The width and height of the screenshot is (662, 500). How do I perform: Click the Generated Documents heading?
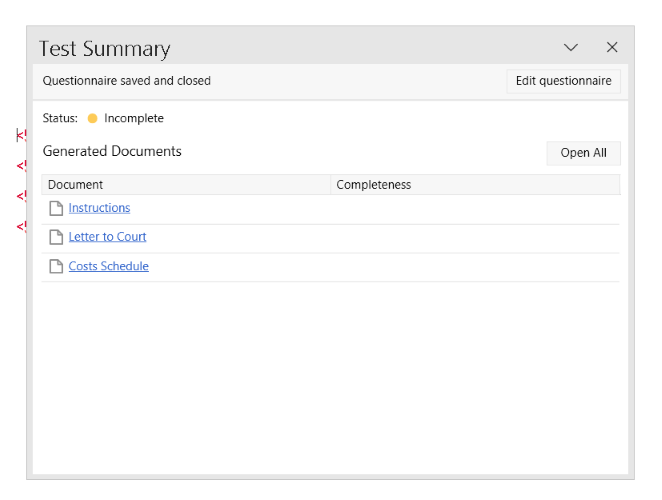coord(112,152)
